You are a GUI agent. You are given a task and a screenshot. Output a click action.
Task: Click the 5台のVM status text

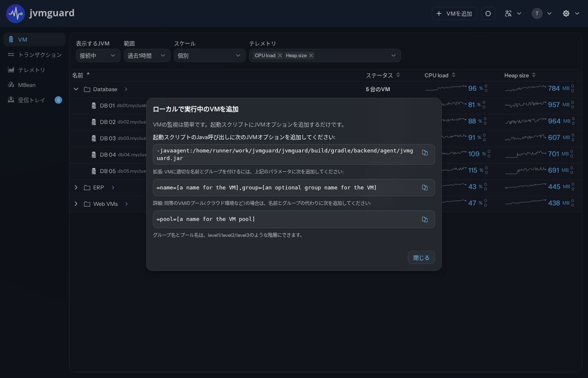(378, 89)
